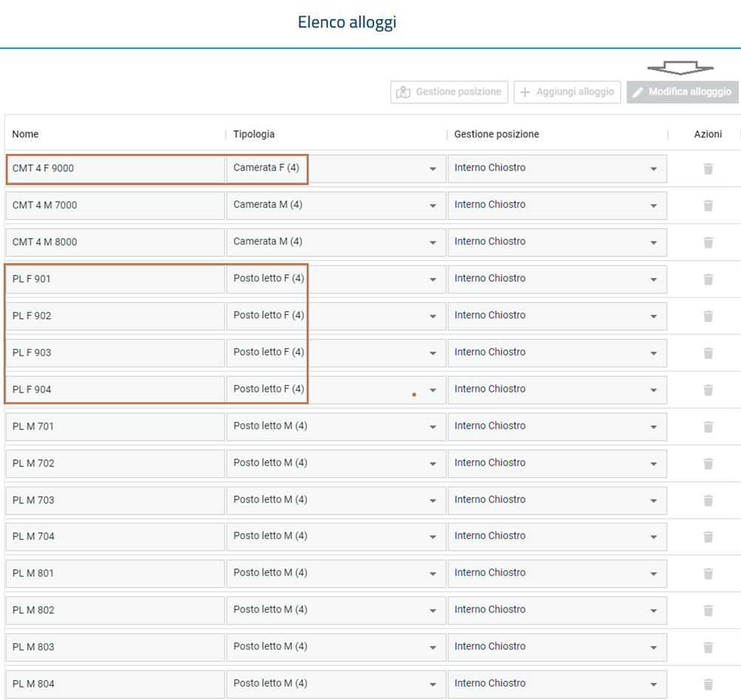Viewport: 741px width, 700px height.
Task: Open position dropdown for PL M 701
Action: point(557,427)
